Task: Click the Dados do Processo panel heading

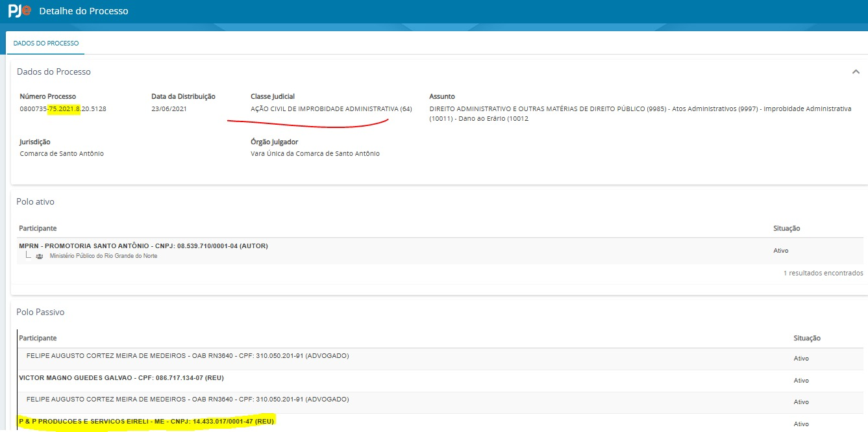Action: [54, 71]
